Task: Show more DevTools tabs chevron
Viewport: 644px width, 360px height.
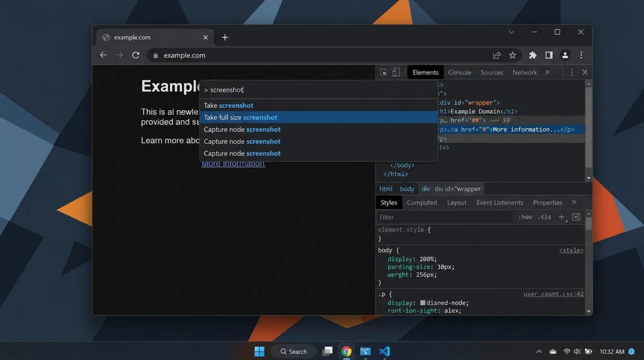Action: [547, 73]
